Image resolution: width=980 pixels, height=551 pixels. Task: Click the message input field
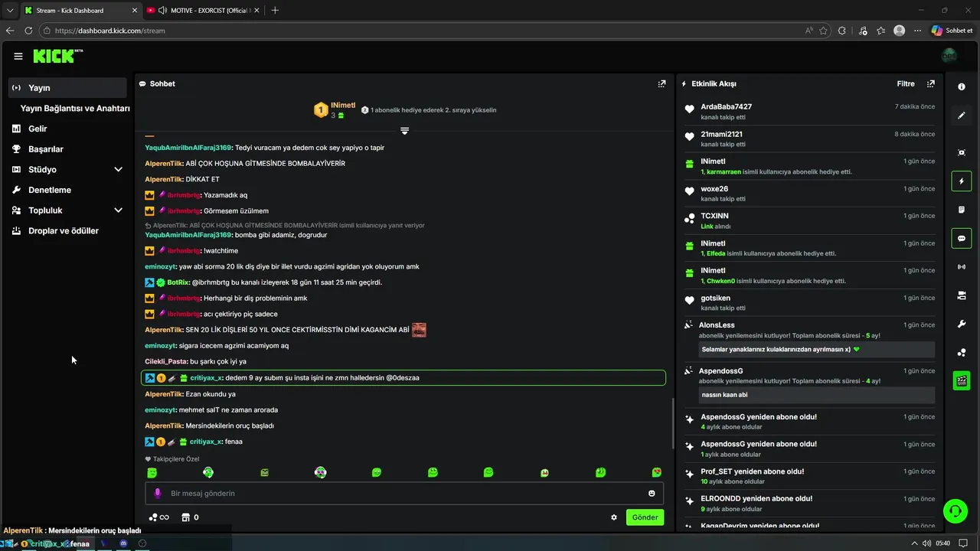click(404, 494)
